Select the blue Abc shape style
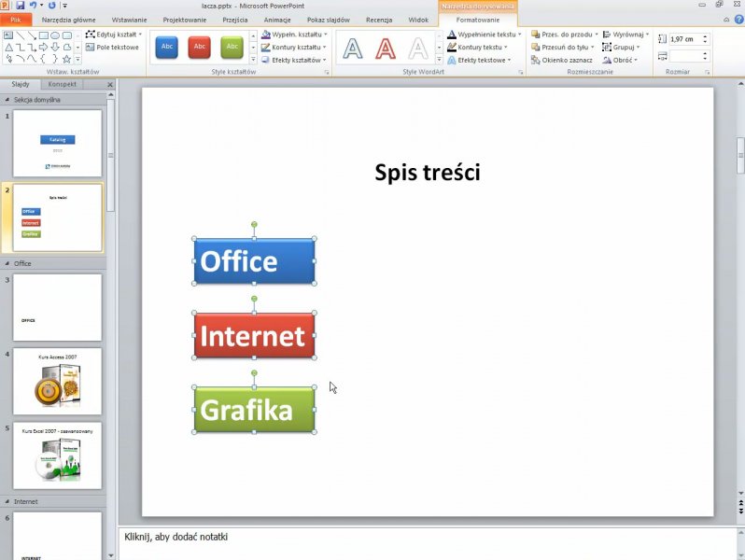Screen dimensions: 745x560 pyautogui.click(x=167, y=47)
